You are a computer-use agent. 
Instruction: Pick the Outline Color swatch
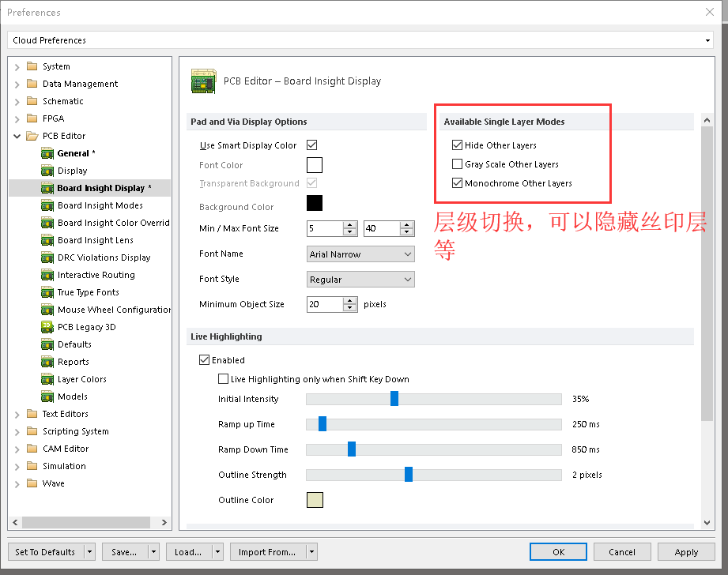point(315,500)
